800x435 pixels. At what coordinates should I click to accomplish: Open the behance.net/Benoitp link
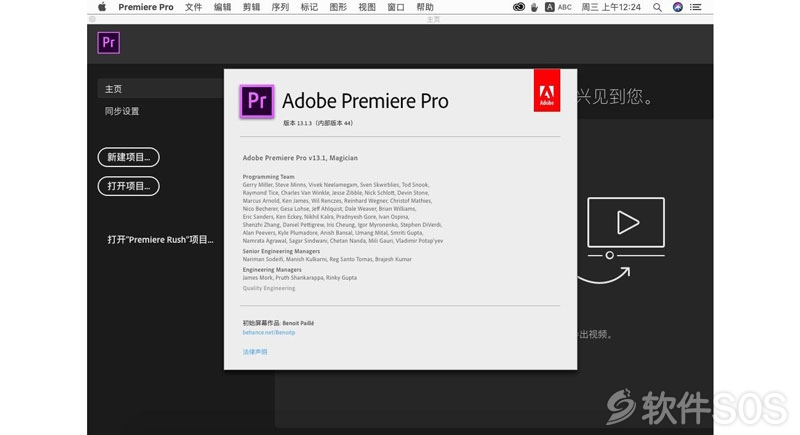pyautogui.click(x=269, y=332)
